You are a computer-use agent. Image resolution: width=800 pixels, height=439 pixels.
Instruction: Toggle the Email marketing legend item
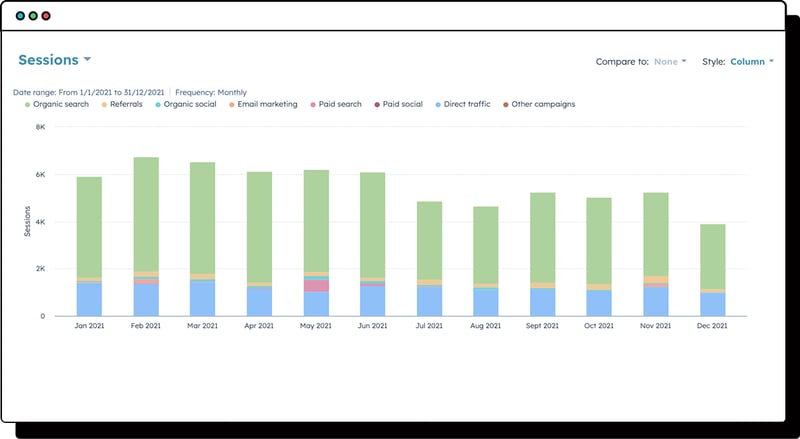click(x=263, y=104)
